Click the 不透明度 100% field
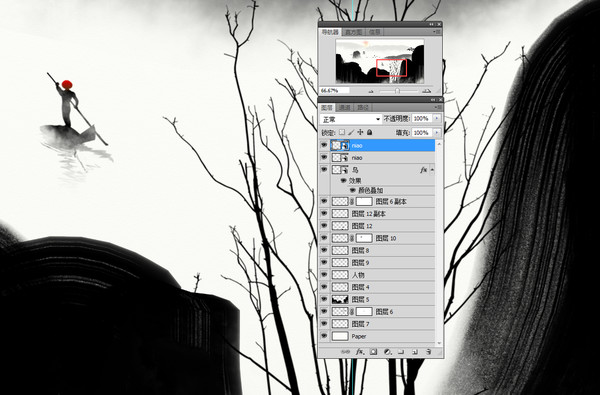 [422, 119]
